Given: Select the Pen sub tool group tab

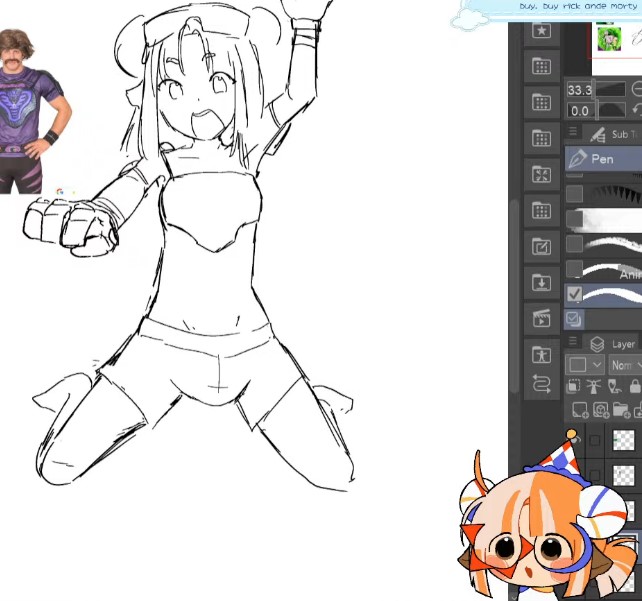Looking at the screenshot, I should click(x=604, y=159).
